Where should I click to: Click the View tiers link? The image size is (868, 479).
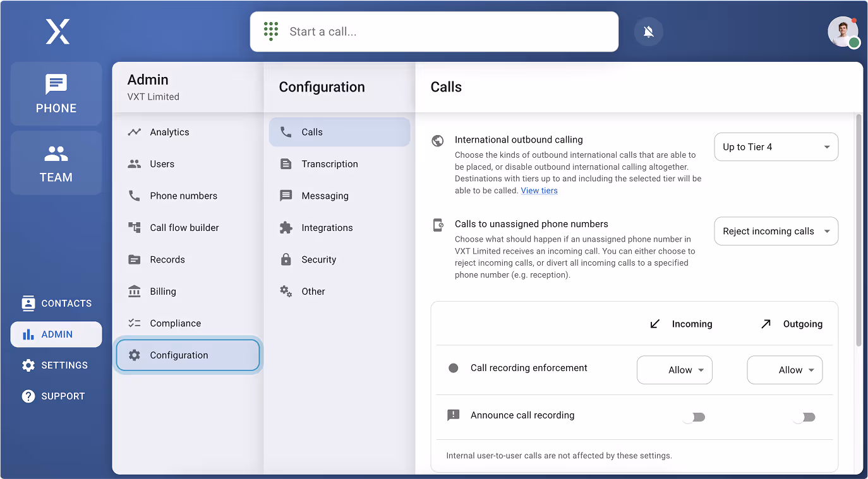tap(539, 191)
